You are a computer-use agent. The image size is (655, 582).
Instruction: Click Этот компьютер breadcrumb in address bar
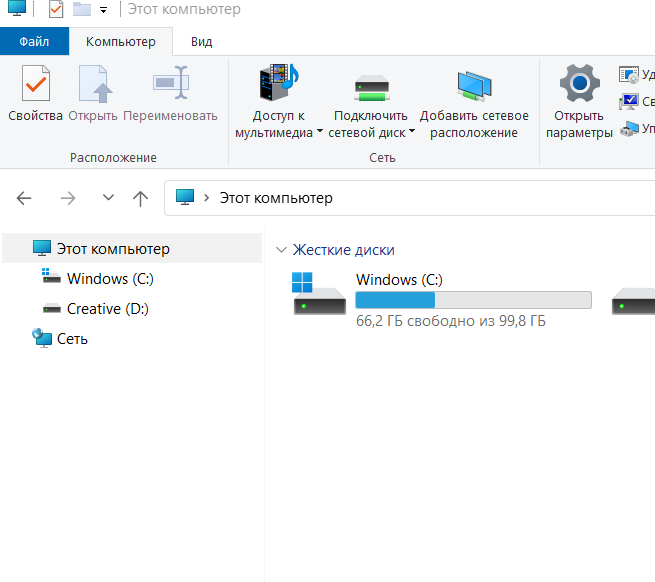[x=276, y=198]
